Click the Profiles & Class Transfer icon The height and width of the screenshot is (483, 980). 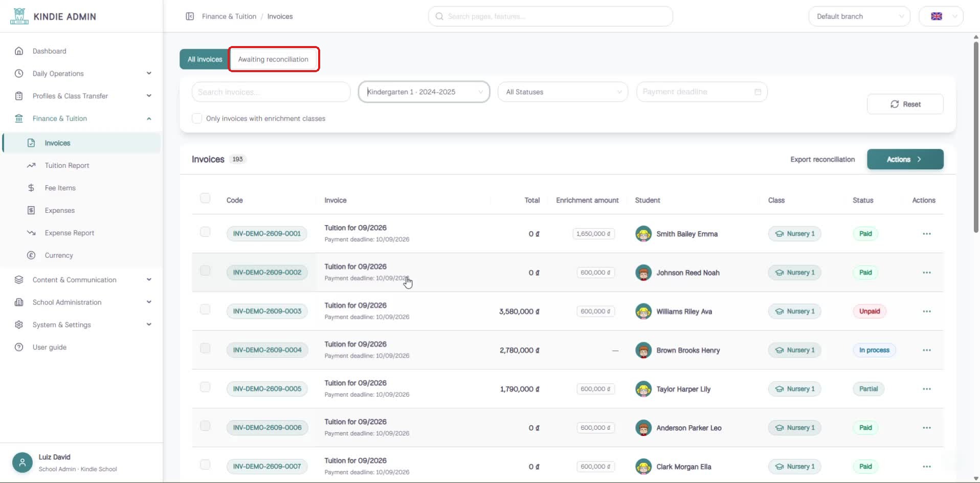click(x=19, y=96)
